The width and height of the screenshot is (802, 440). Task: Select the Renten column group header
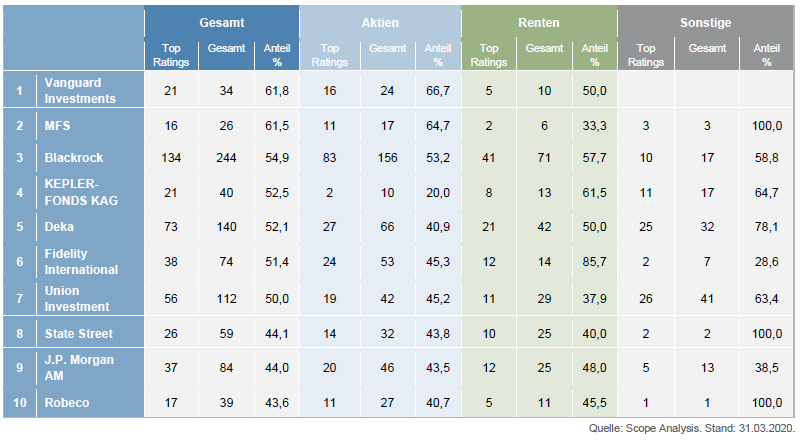(x=539, y=21)
